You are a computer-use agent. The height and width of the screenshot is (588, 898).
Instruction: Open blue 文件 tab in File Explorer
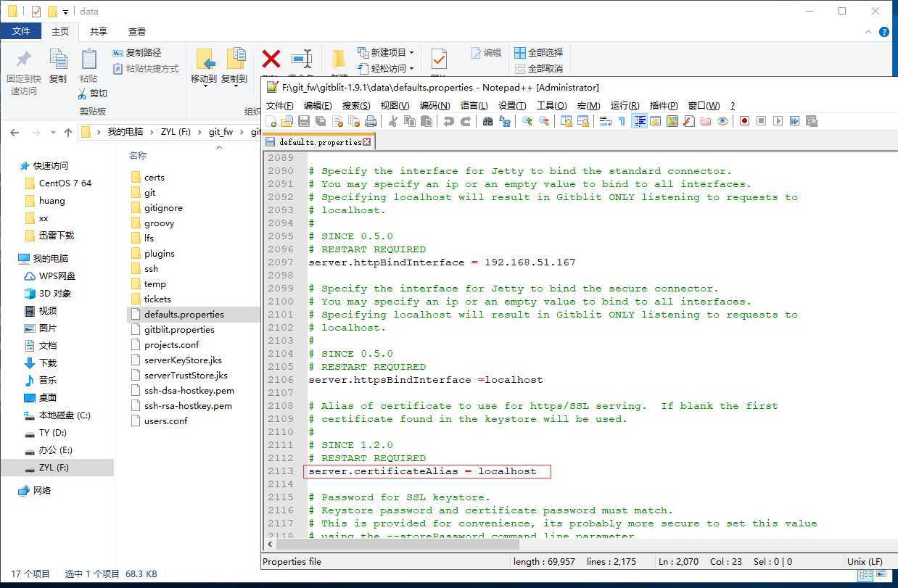click(21, 31)
